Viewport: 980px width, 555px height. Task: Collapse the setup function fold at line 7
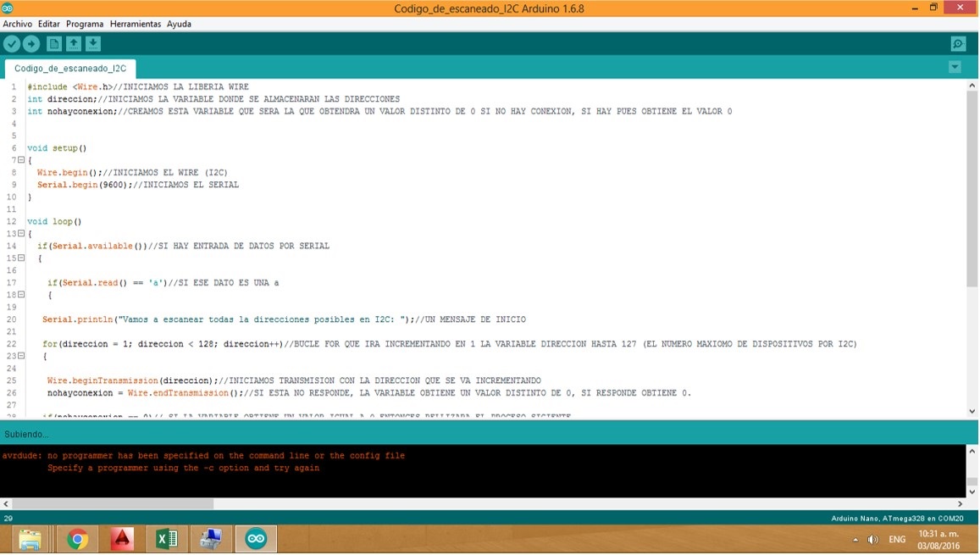tap(21, 160)
